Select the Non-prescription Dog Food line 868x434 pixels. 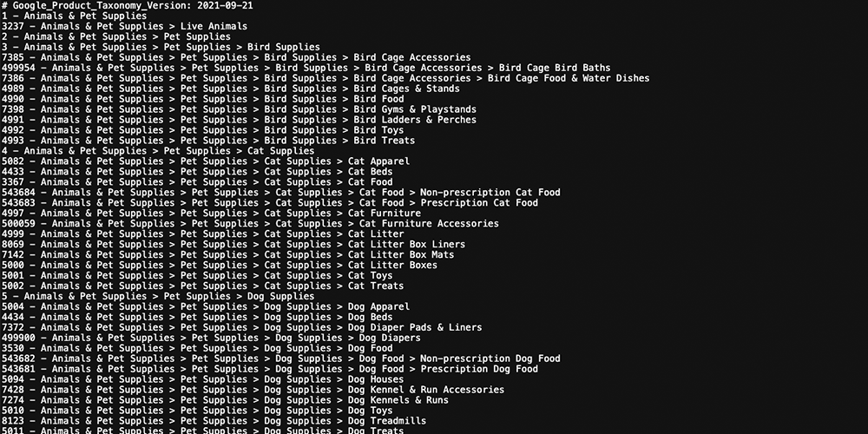coord(280,358)
